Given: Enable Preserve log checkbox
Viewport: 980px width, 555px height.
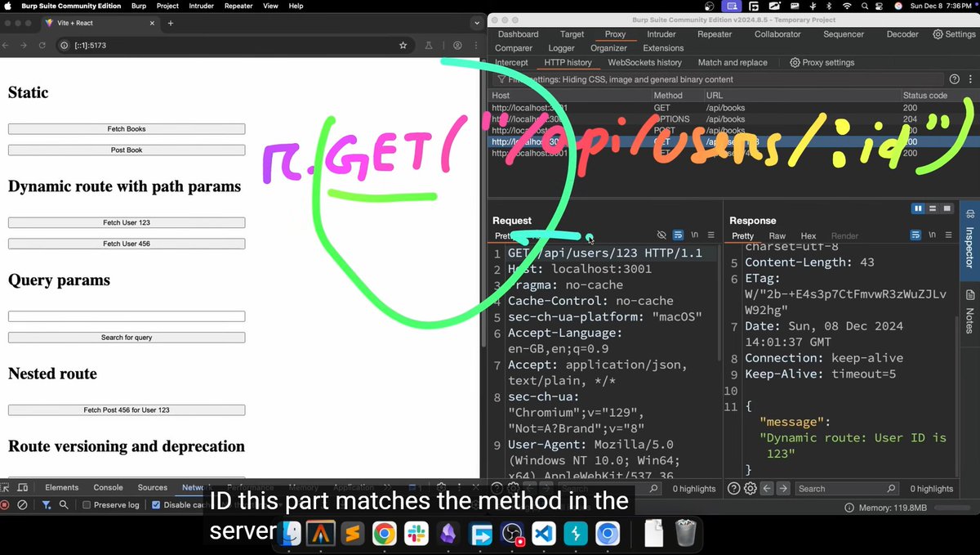Looking at the screenshot, I should coord(87,505).
